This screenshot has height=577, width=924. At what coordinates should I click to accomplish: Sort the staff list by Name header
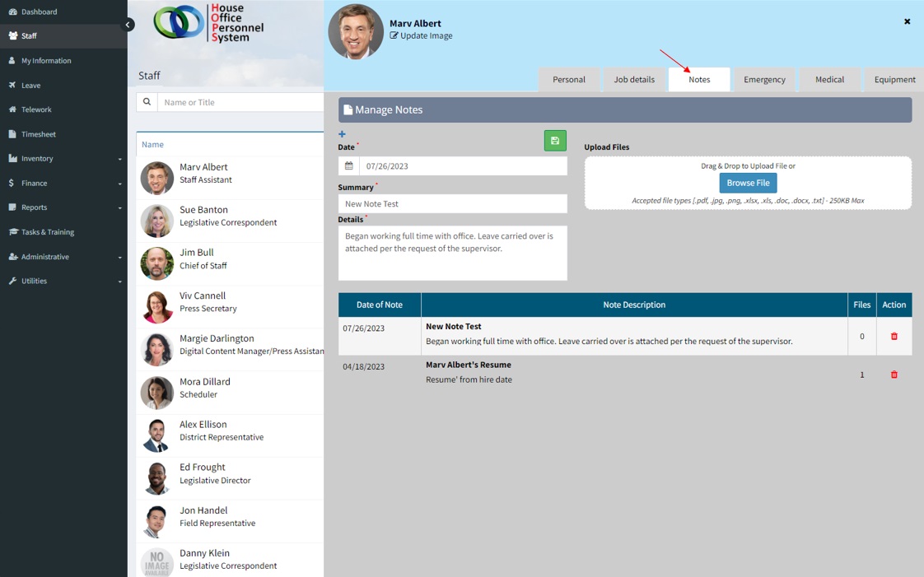coord(152,145)
